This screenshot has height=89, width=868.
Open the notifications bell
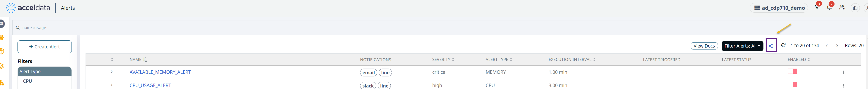[x=829, y=7]
